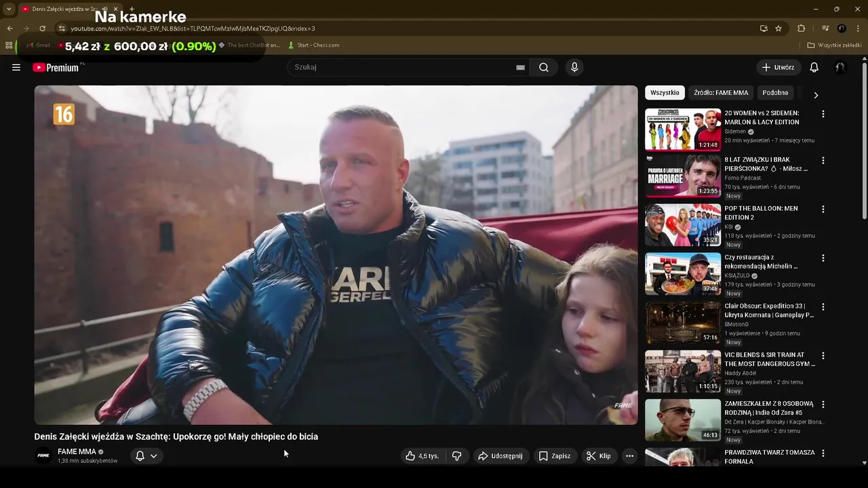This screenshot has height=488, width=868.
Task: Open Start - Chess.com bookmark
Action: (313, 45)
